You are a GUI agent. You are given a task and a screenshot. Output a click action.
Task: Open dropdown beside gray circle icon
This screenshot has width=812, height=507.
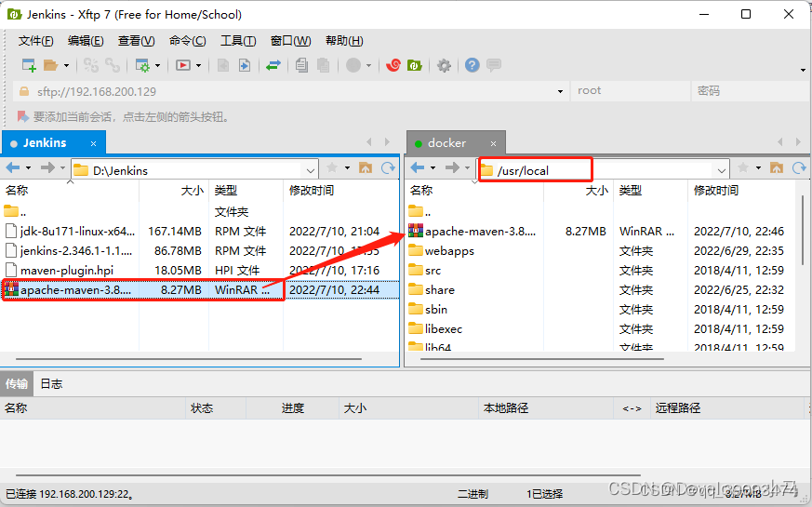[368, 66]
